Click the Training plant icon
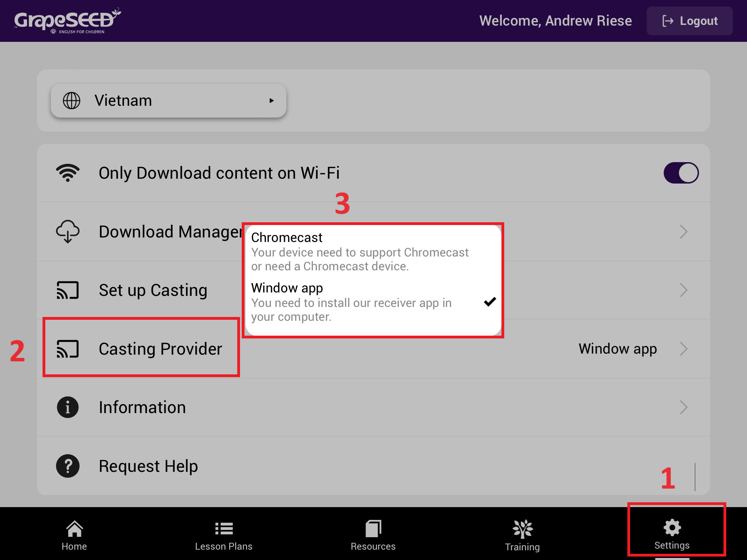This screenshot has width=747, height=560. [523, 529]
